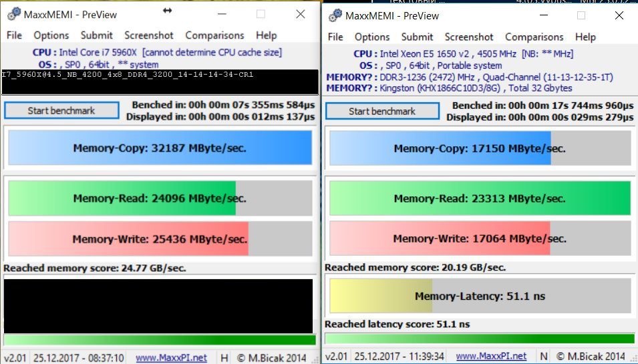638x364 pixels.
Task: Click v2.01 version cell in left status bar
Action: [x=15, y=358]
